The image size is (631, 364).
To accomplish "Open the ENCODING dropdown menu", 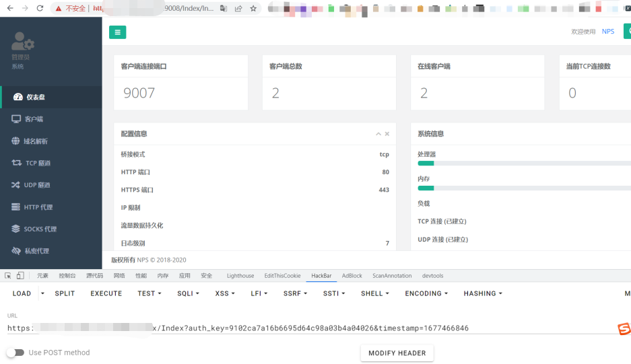I will 428,293.
